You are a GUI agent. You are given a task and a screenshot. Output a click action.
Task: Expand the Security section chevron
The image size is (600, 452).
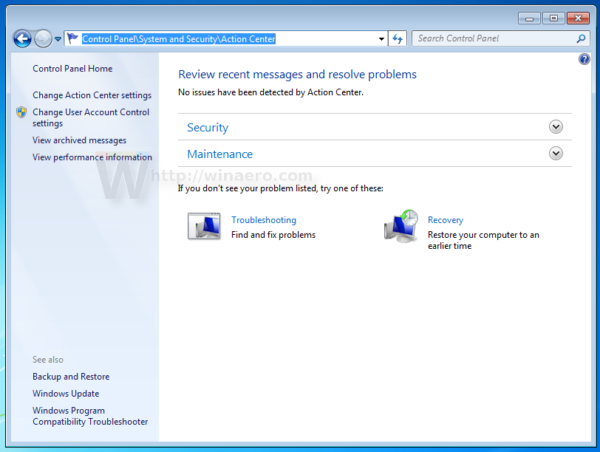[x=556, y=127]
